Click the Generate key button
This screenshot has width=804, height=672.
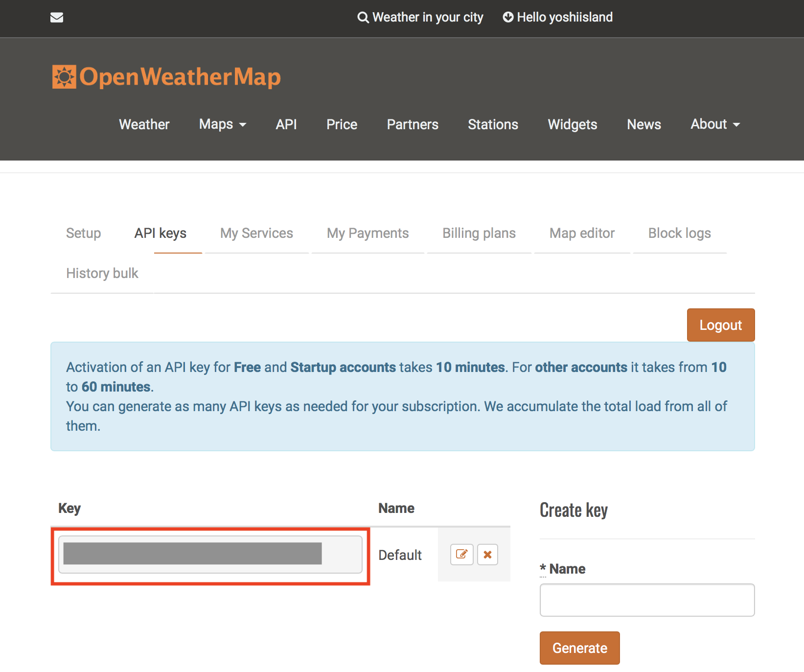pos(580,648)
